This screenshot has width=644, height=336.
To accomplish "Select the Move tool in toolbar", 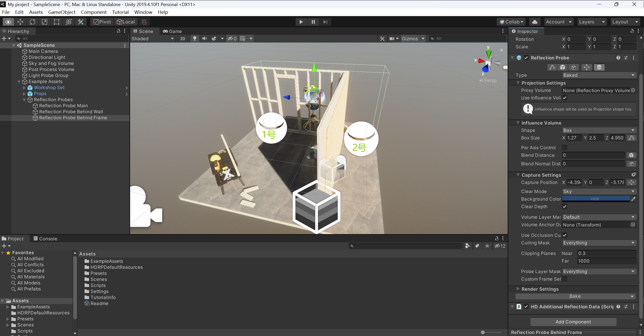I will click(x=20, y=22).
